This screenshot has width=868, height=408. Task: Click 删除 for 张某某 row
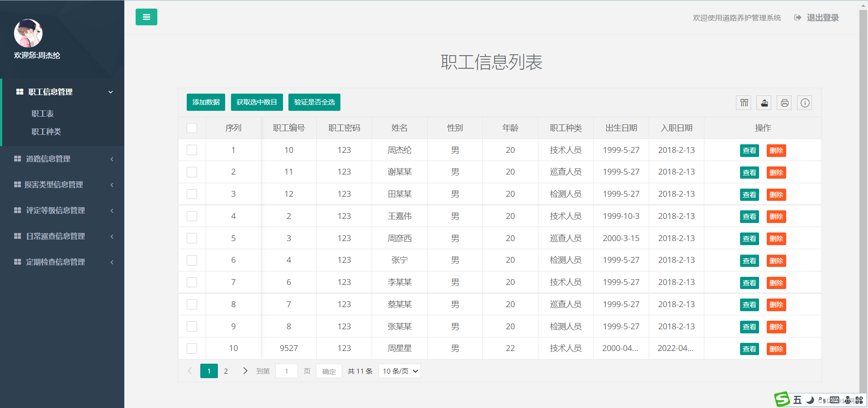coord(776,327)
